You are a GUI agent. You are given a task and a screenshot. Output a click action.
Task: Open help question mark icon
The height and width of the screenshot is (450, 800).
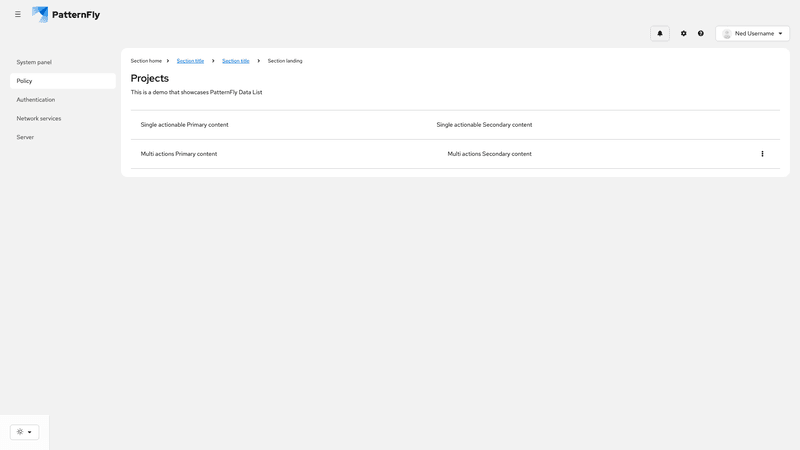point(701,33)
